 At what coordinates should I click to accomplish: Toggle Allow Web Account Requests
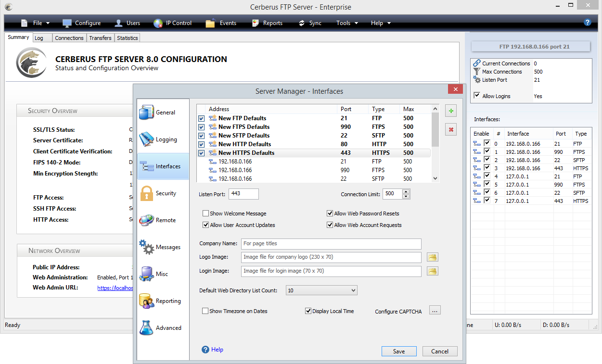(330, 225)
